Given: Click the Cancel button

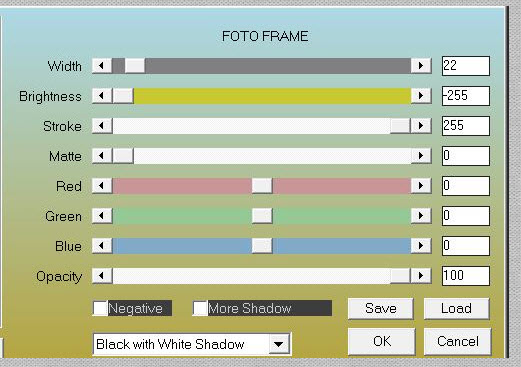Looking at the screenshot, I should click(458, 341).
